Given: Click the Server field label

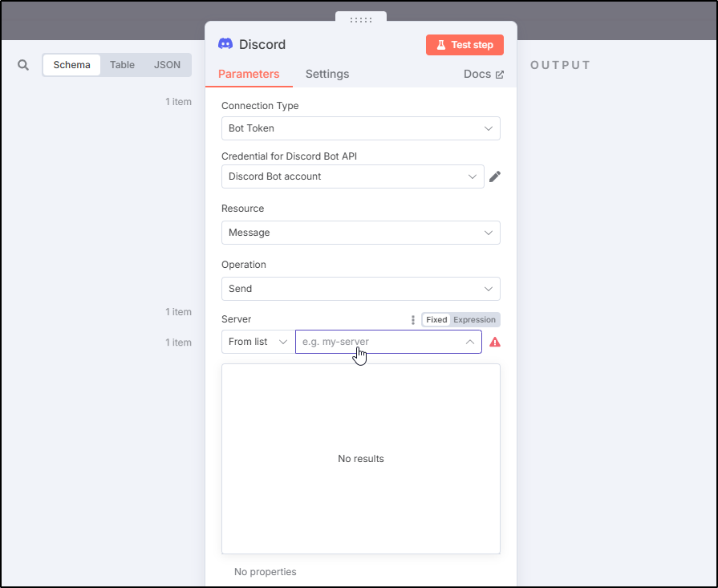Looking at the screenshot, I should pyautogui.click(x=237, y=319).
